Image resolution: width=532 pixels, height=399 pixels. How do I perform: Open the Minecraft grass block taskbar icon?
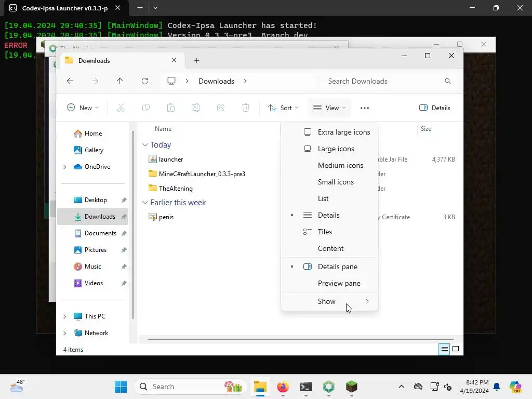pyautogui.click(x=352, y=387)
